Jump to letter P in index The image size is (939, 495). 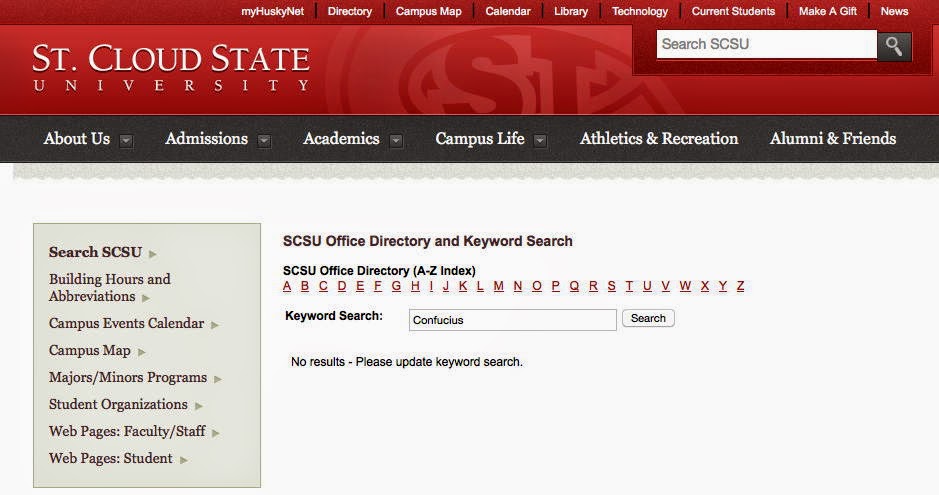click(x=556, y=286)
